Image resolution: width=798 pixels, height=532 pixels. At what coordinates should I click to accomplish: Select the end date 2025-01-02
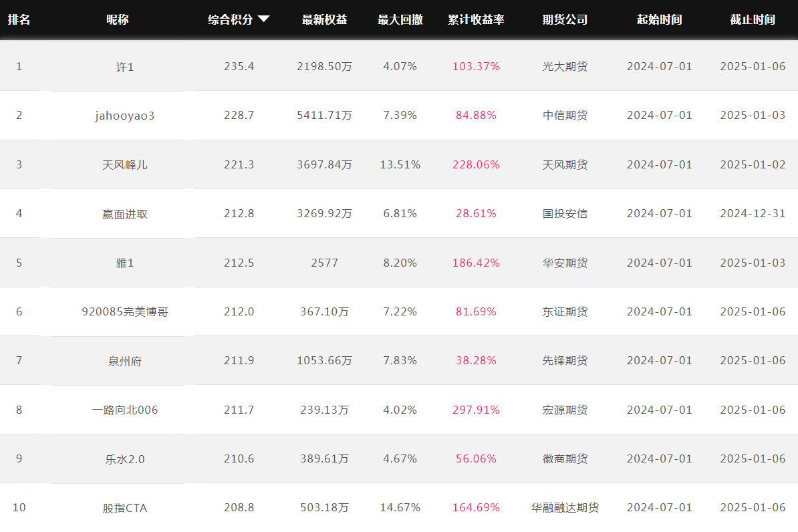click(x=753, y=164)
